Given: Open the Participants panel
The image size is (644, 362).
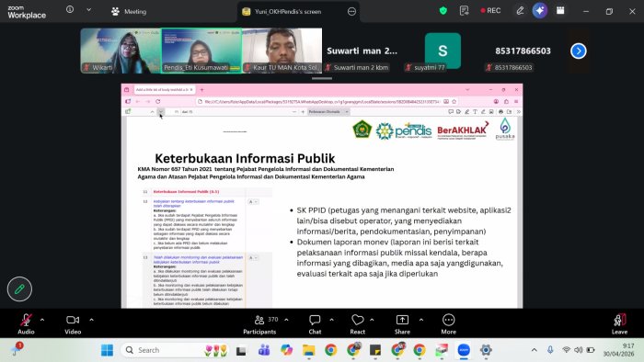Looking at the screenshot, I should (x=259, y=324).
